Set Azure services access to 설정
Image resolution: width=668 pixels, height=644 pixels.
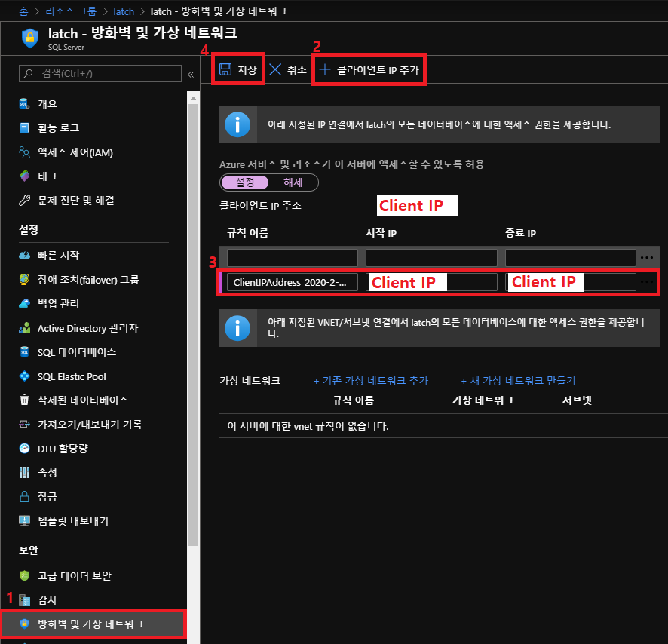(x=245, y=182)
